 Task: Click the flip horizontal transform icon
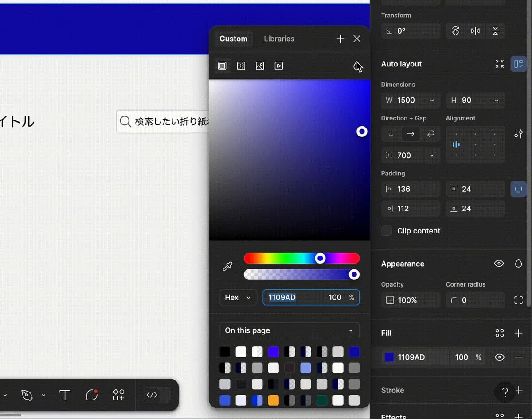click(x=475, y=31)
